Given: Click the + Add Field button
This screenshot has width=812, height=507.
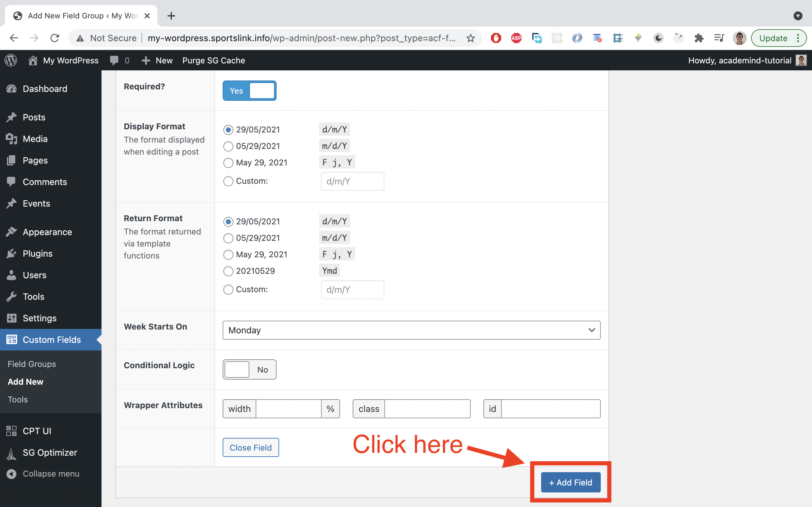Looking at the screenshot, I should coord(570,482).
